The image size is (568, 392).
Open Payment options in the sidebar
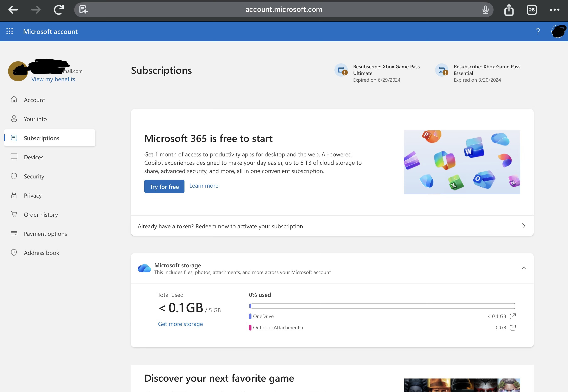coord(50,233)
